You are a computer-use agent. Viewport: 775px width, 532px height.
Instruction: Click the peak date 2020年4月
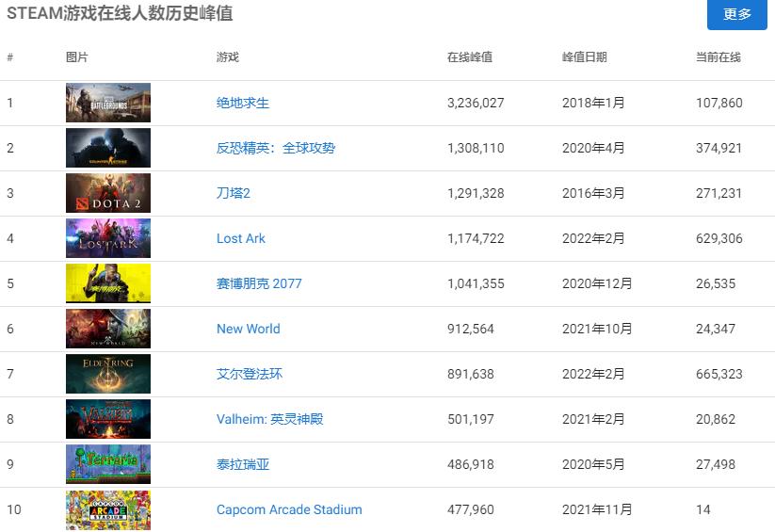tap(593, 148)
